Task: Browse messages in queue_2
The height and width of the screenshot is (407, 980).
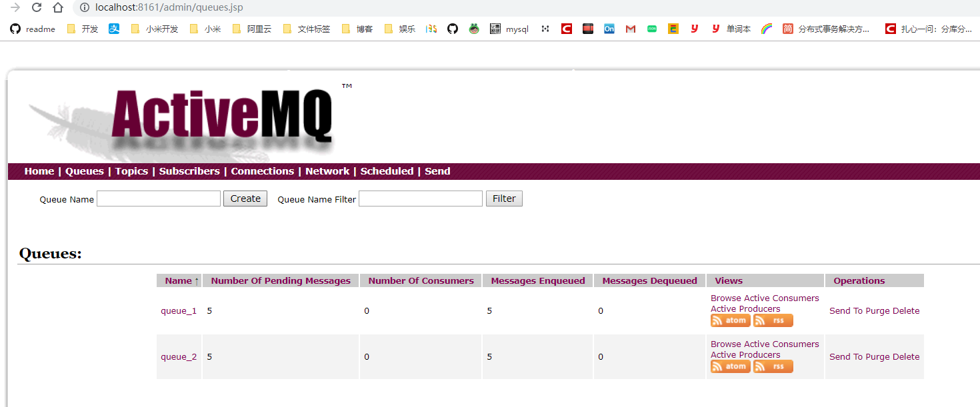Action: point(726,344)
